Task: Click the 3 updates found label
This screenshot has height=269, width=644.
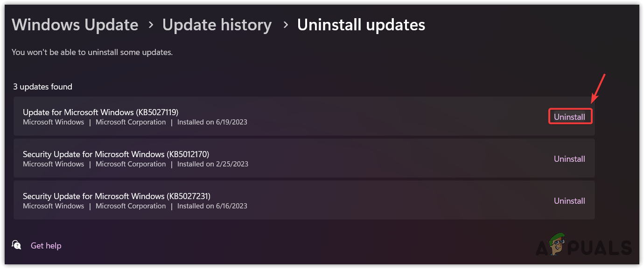Action: (x=42, y=87)
